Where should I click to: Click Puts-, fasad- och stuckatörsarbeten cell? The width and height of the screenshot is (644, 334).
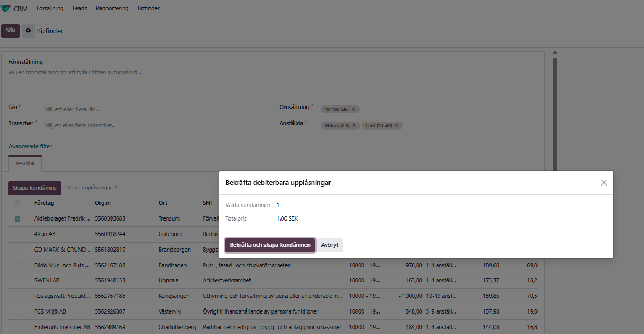(247, 265)
